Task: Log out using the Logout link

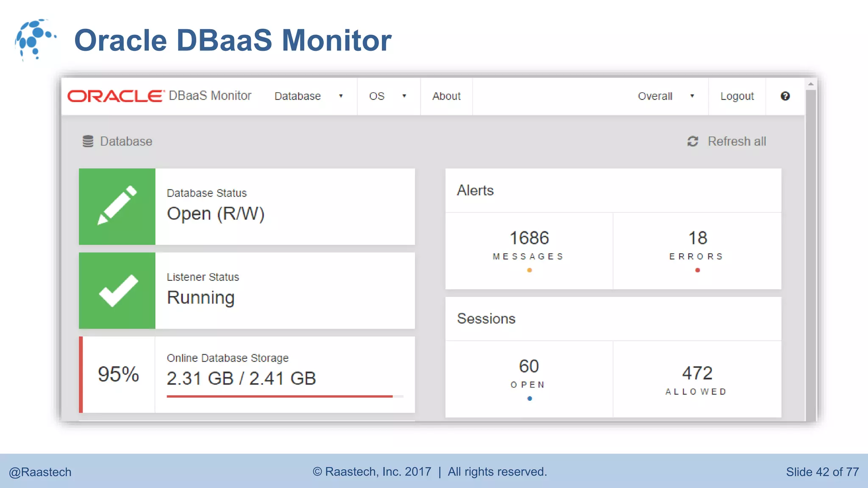Action: [x=737, y=97]
